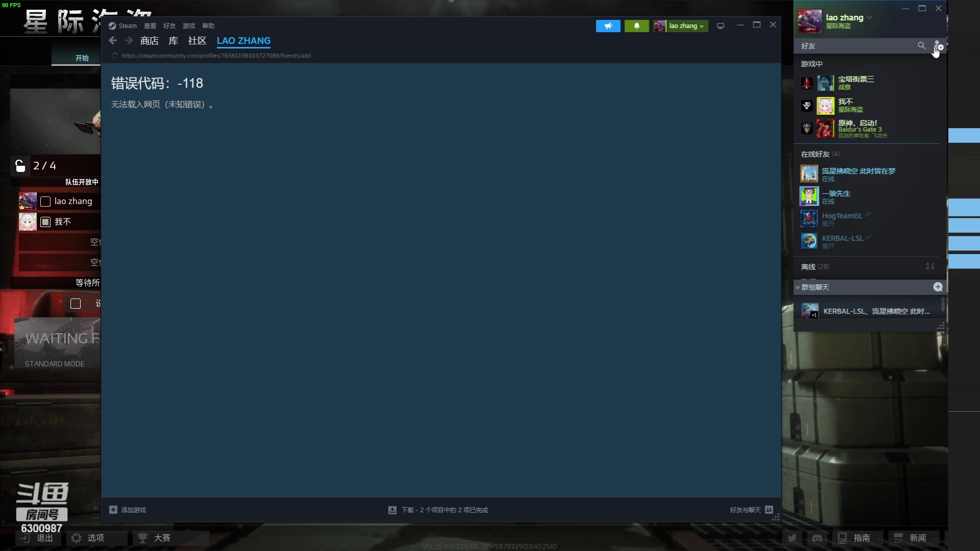The width and height of the screenshot is (980, 551).
Task: Open the LAO ZHANG profile tab
Action: point(243,41)
